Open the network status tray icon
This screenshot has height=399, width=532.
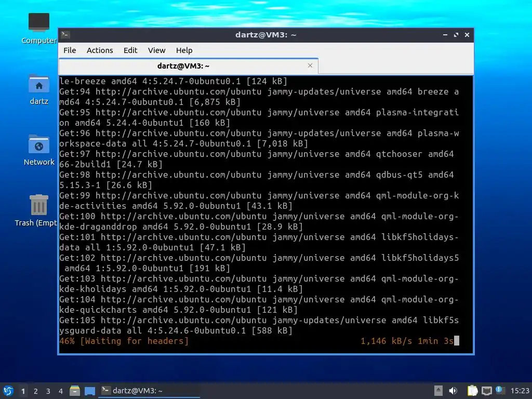486,391
